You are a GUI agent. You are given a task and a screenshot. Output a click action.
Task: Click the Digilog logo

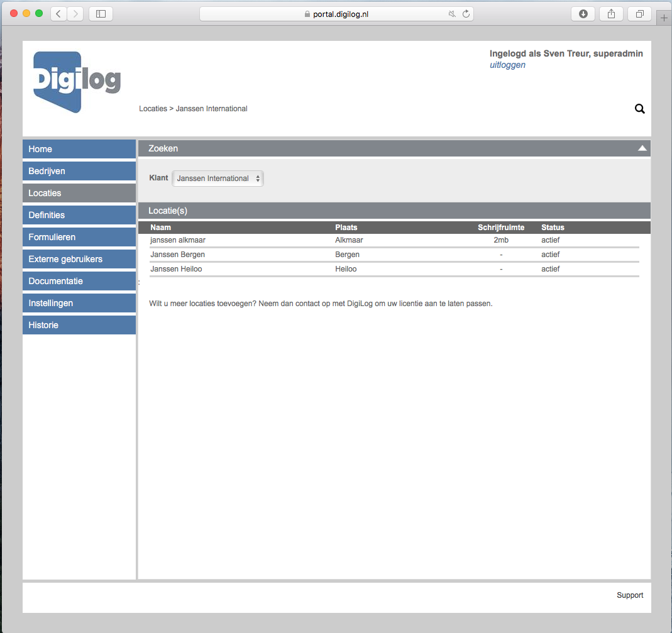(77, 82)
